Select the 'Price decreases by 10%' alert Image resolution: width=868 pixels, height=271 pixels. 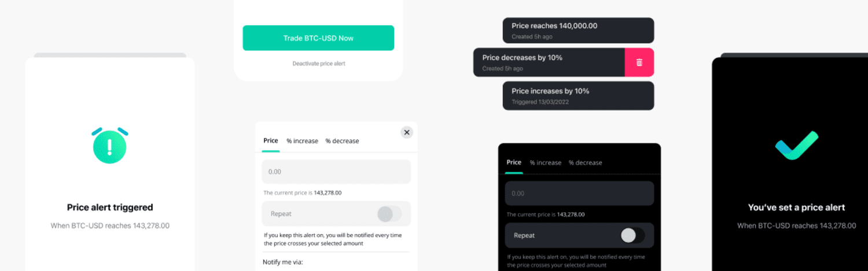[549, 62]
